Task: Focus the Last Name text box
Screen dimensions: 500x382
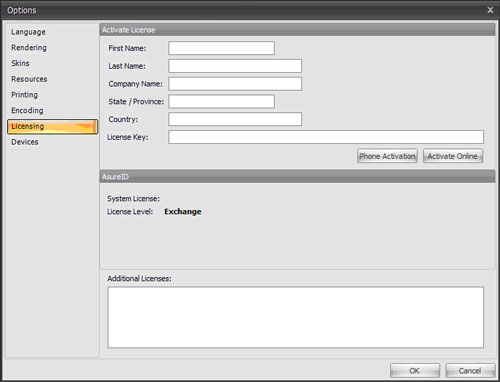Action: coord(235,66)
